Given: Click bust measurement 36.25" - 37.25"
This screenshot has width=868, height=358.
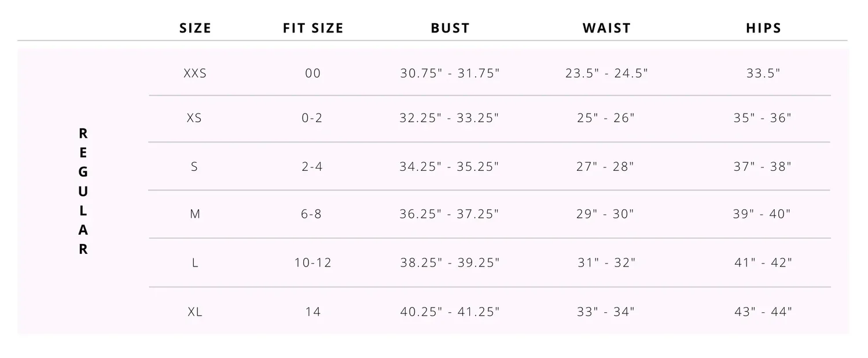Looking at the screenshot, I should (450, 214).
